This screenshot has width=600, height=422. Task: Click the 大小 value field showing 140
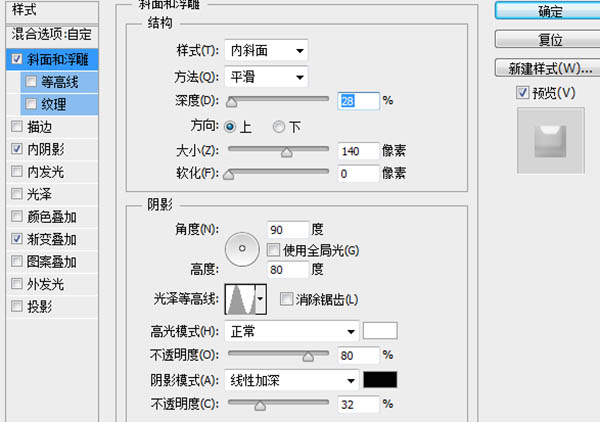359,151
